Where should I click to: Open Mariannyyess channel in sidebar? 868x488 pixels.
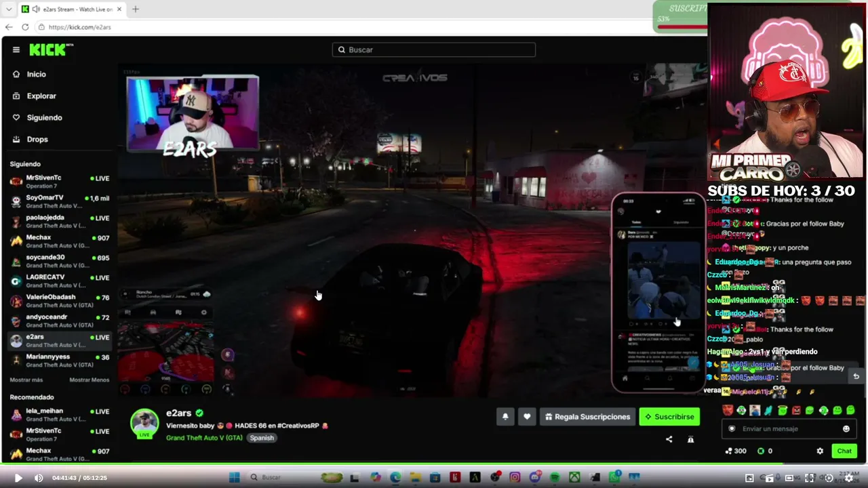60,360
